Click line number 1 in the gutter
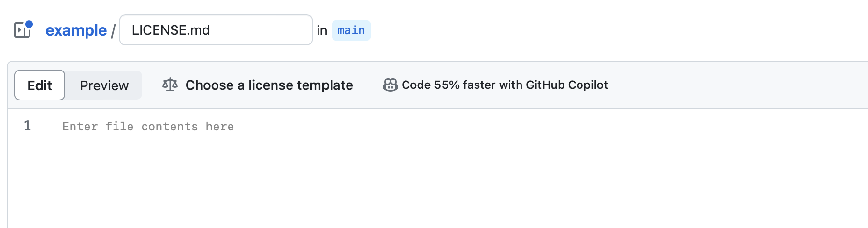The image size is (868, 228). pyautogui.click(x=28, y=126)
